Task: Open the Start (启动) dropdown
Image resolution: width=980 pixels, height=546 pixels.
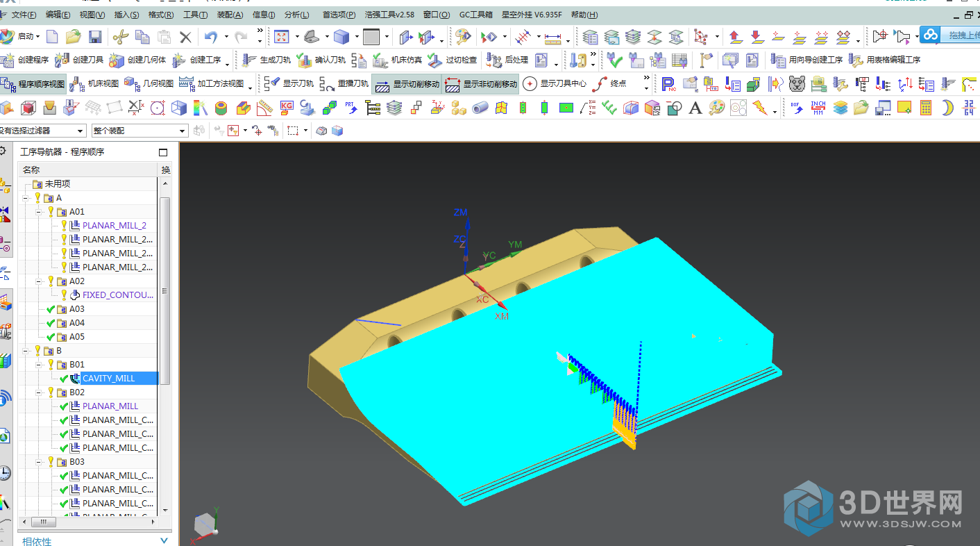Action: pos(20,36)
